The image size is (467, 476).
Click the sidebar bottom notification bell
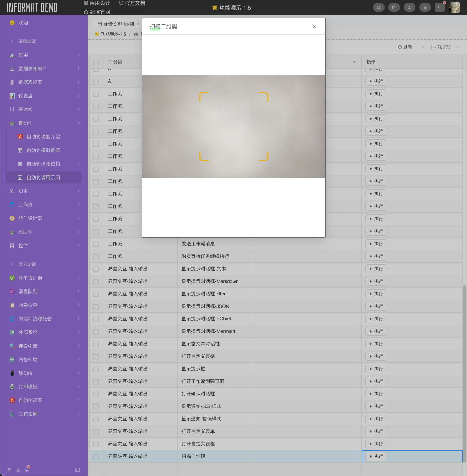click(26, 470)
